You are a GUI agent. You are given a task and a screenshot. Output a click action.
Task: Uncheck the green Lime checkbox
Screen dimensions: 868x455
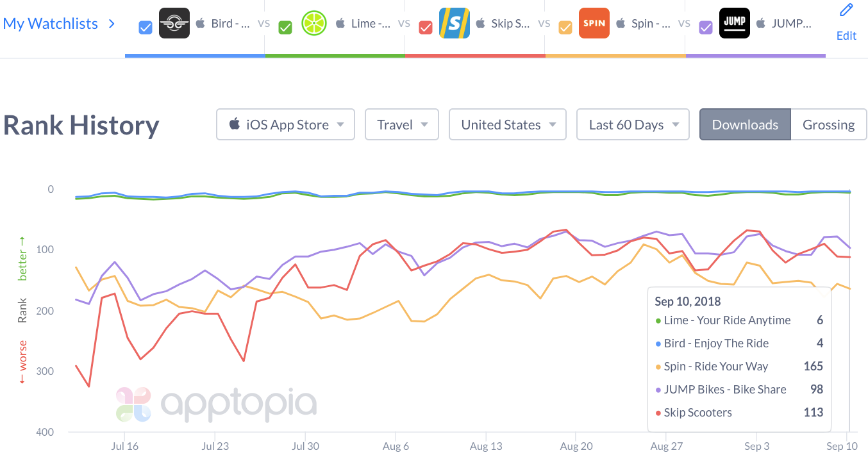click(285, 28)
